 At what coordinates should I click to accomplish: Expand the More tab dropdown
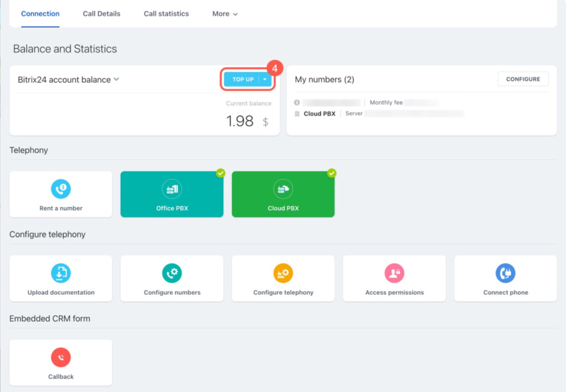click(x=225, y=14)
